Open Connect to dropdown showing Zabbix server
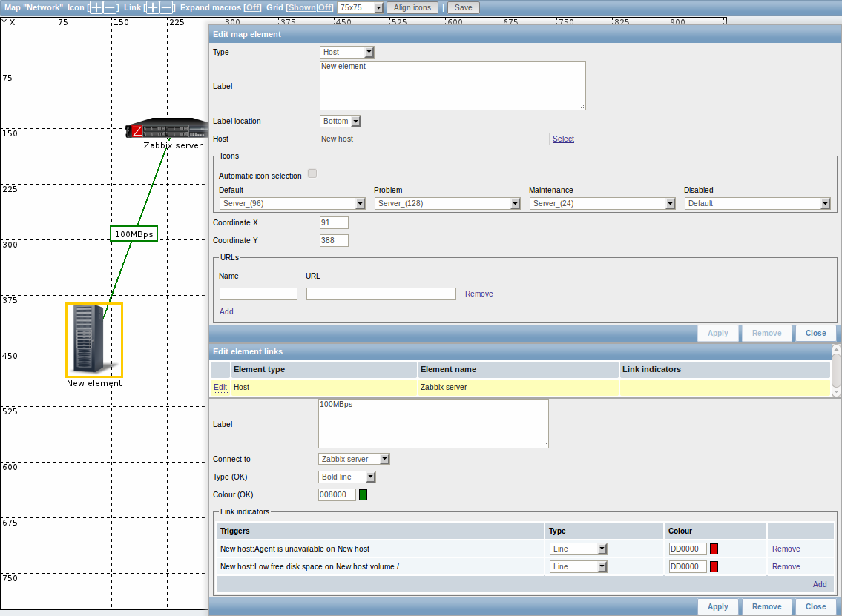 (354, 460)
